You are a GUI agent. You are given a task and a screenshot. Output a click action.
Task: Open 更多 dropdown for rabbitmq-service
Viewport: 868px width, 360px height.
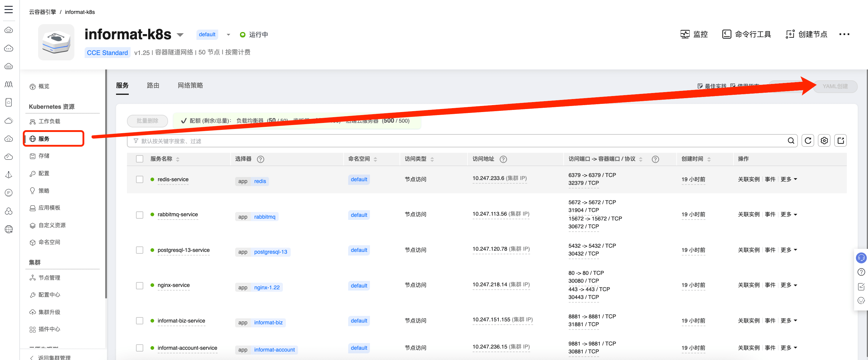pyautogui.click(x=789, y=214)
